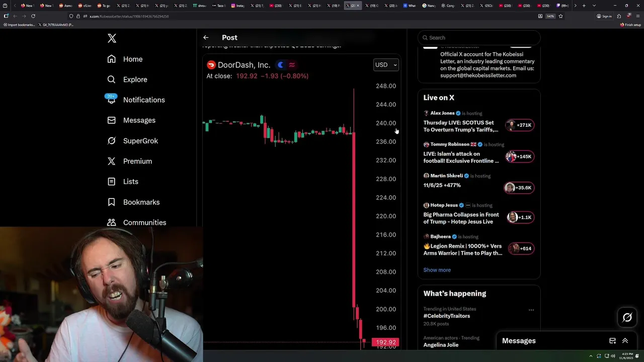Go back using the Post arrow
The width and height of the screenshot is (644, 362).
tap(206, 37)
